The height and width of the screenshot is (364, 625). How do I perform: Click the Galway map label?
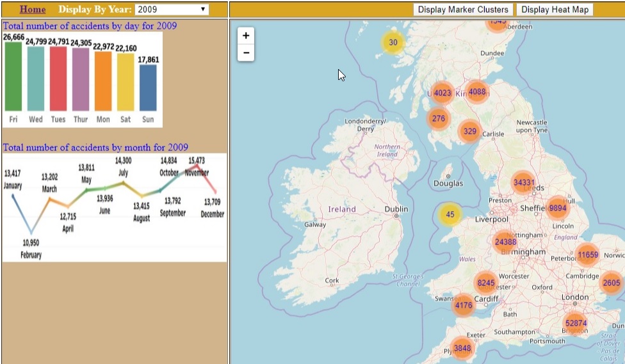point(315,225)
